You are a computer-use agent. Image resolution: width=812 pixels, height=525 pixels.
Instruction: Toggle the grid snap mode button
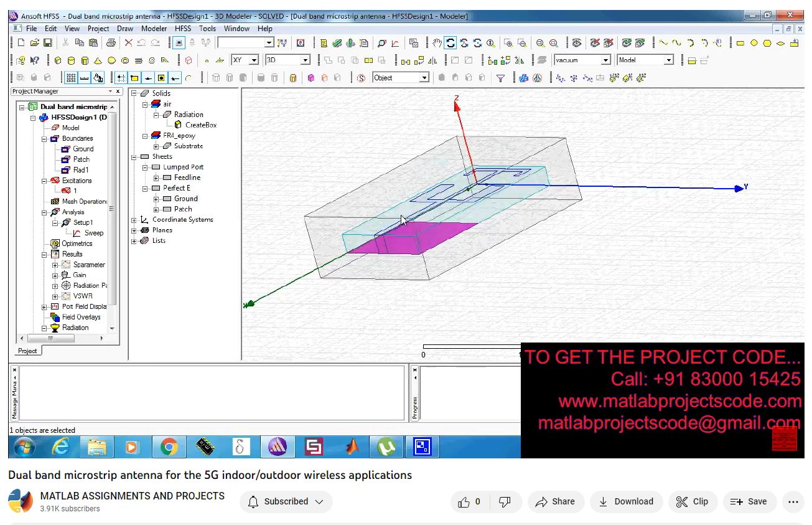(121, 78)
